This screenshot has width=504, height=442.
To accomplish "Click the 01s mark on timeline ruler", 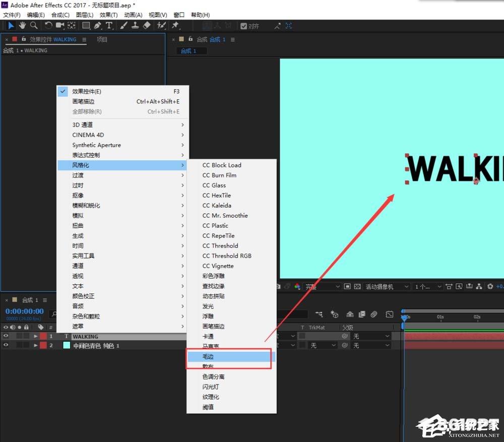I will (x=440, y=318).
